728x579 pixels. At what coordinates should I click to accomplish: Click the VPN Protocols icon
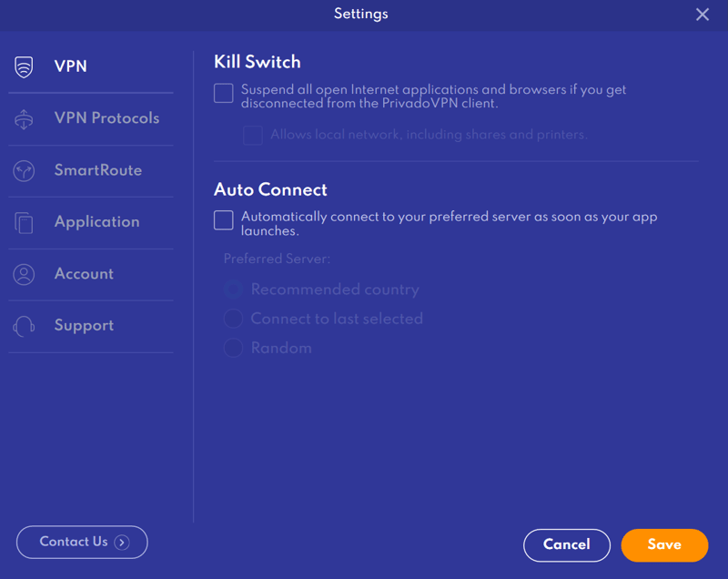[25, 119]
